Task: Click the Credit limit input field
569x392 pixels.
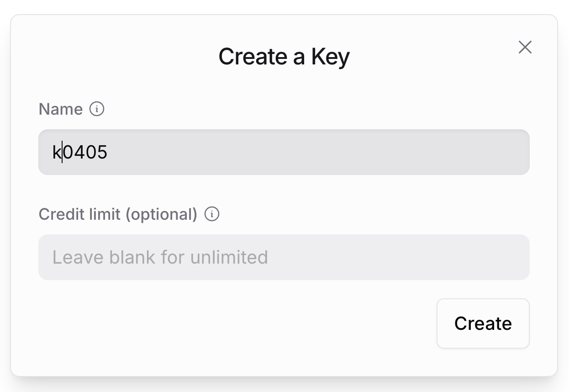Action: pyautogui.click(x=283, y=257)
